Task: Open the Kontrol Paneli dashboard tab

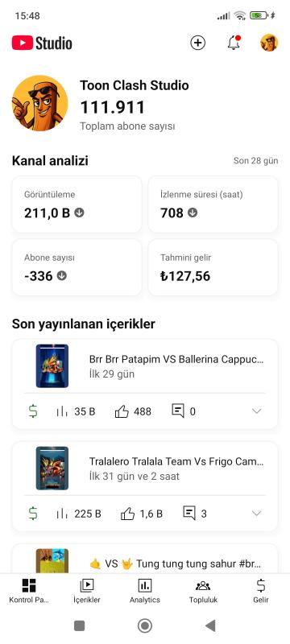Action: point(29,591)
